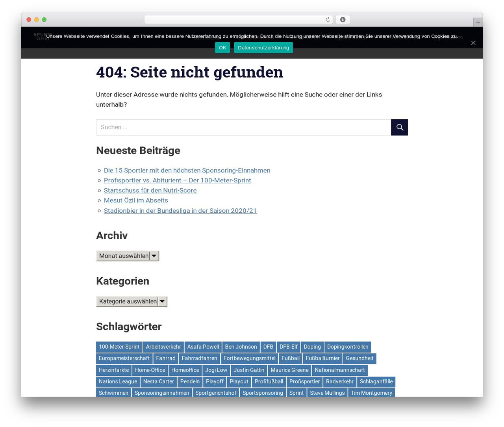The image size is (504, 427).
Task: Select the Fortbewegungsmittel tag
Action: click(x=249, y=358)
